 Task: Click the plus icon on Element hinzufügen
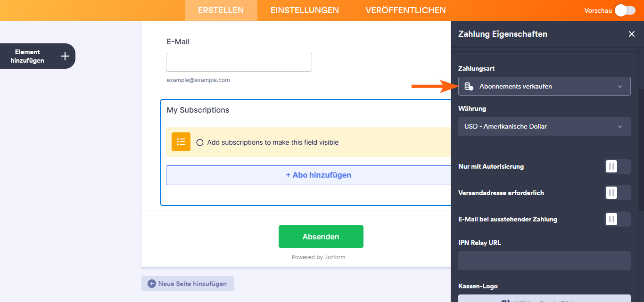65,56
